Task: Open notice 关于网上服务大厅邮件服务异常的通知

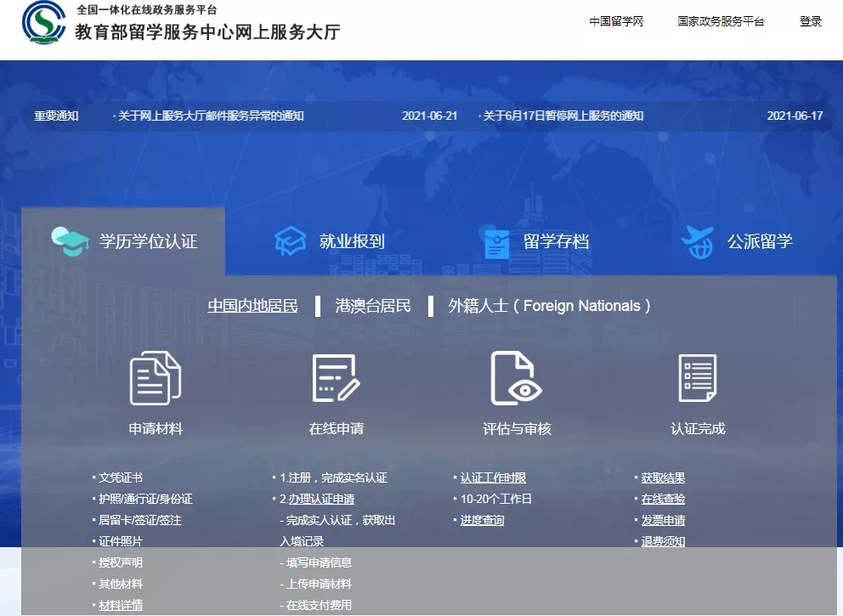Action: [x=211, y=116]
